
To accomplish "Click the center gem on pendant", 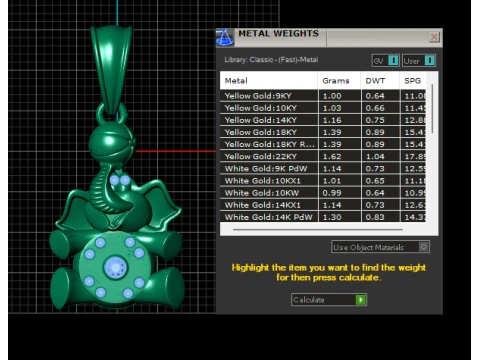I will (x=115, y=267).
